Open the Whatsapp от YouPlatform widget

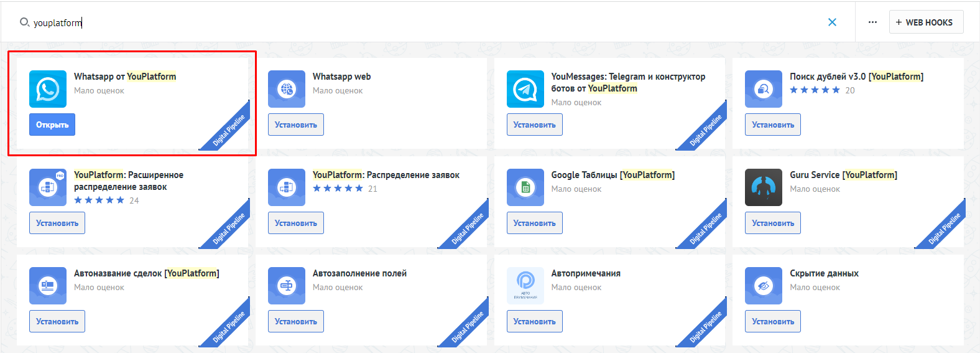click(52, 125)
